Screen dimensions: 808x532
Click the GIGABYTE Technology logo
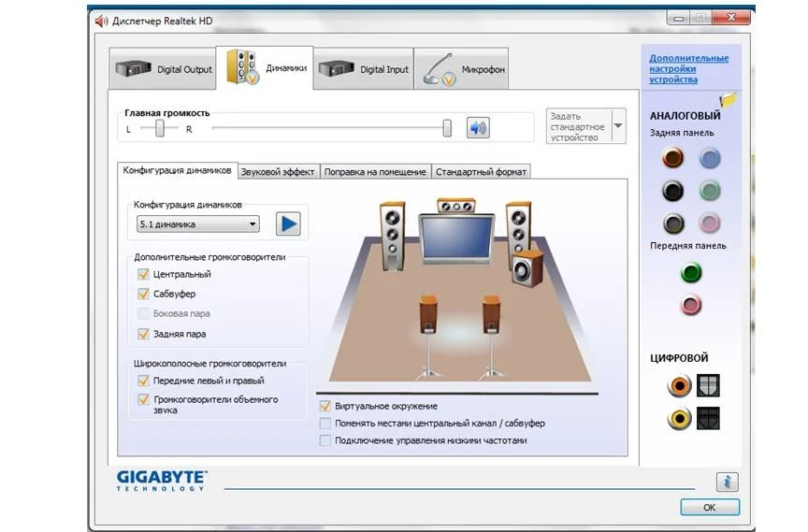(x=162, y=481)
